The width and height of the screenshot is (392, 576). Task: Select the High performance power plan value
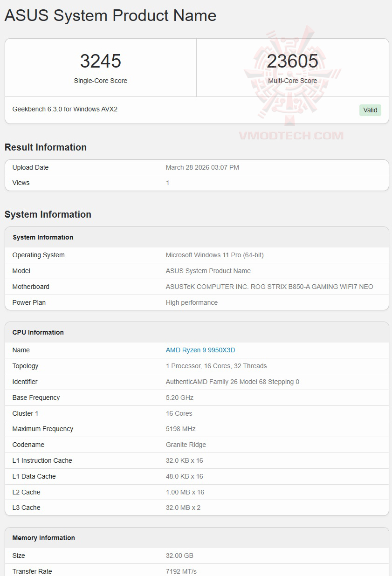192,302
